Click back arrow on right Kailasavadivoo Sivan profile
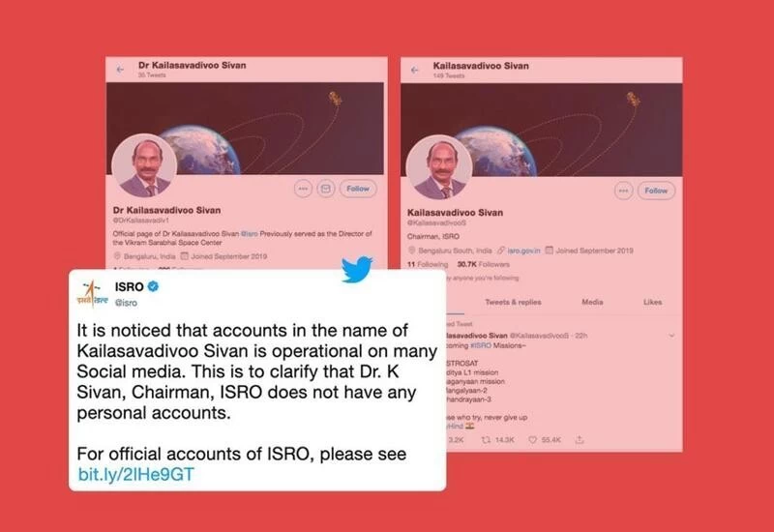The width and height of the screenshot is (774, 532). pyautogui.click(x=415, y=70)
